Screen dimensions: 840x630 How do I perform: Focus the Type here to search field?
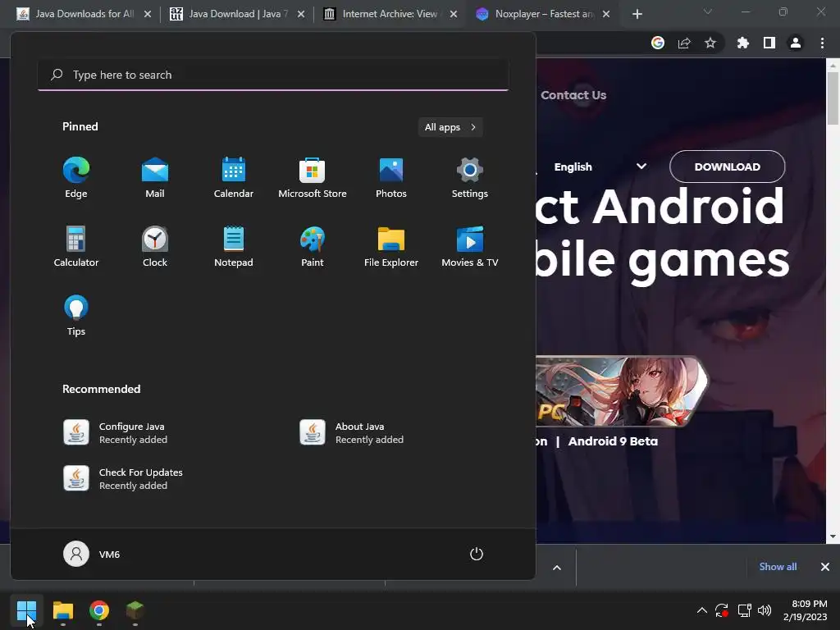[x=273, y=75]
